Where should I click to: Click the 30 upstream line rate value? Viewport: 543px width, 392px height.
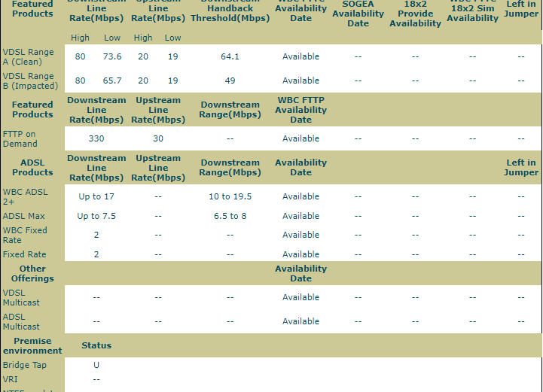click(158, 138)
